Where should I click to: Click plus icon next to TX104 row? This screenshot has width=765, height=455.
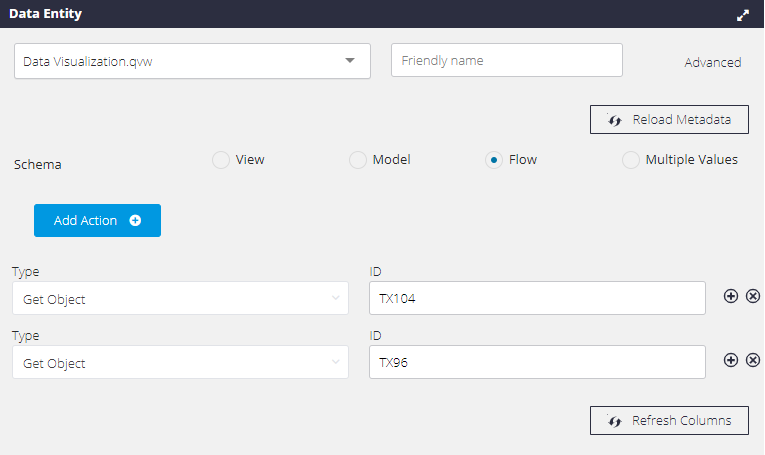tap(730, 296)
